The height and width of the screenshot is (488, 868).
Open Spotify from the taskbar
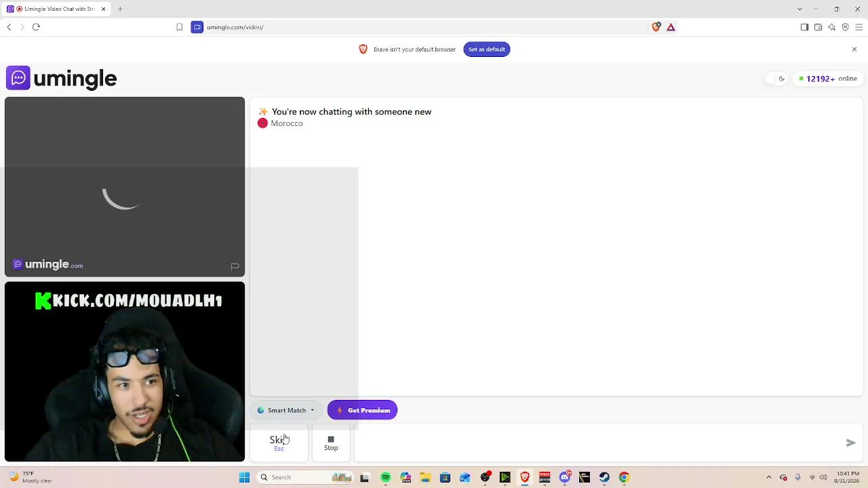tap(385, 477)
